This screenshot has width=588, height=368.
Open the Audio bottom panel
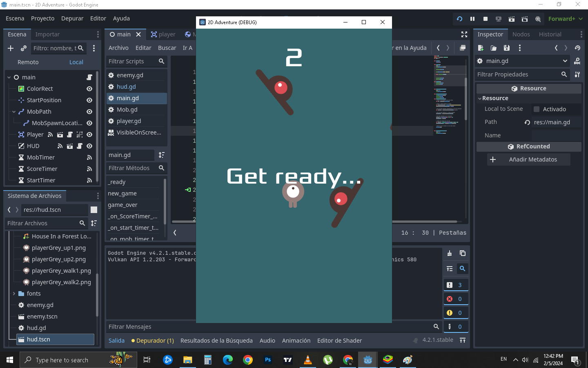tap(267, 341)
